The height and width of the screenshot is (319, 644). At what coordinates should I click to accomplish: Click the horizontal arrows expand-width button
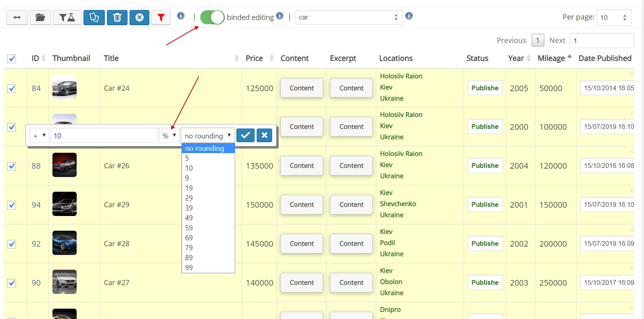coord(17,18)
